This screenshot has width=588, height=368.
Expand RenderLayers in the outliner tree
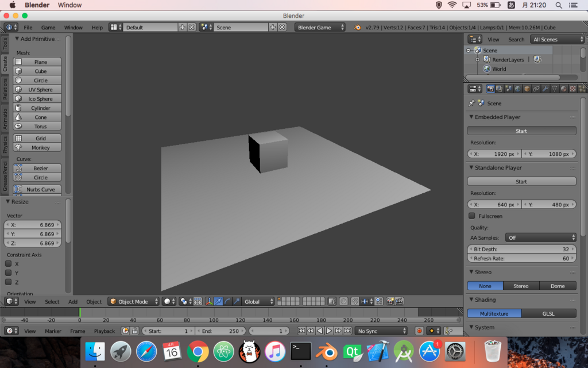point(477,59)
